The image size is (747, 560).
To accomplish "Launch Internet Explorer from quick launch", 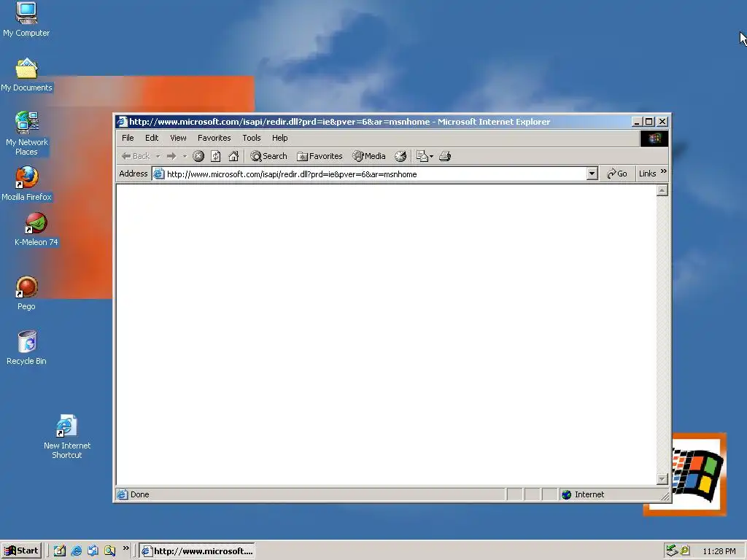I will (76, 551).
